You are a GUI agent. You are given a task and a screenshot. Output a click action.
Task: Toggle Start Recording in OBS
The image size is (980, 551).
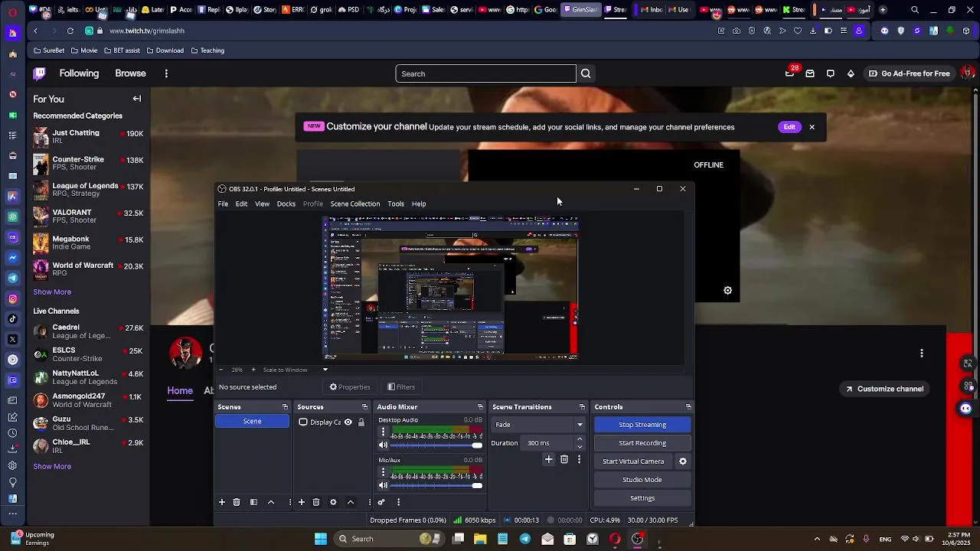point(642,443)
